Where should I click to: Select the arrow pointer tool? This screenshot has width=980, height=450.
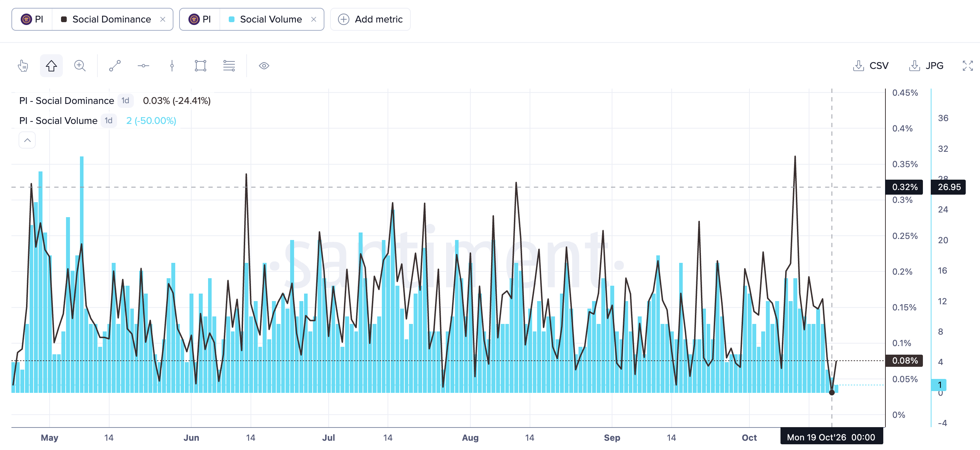[51, 66]
